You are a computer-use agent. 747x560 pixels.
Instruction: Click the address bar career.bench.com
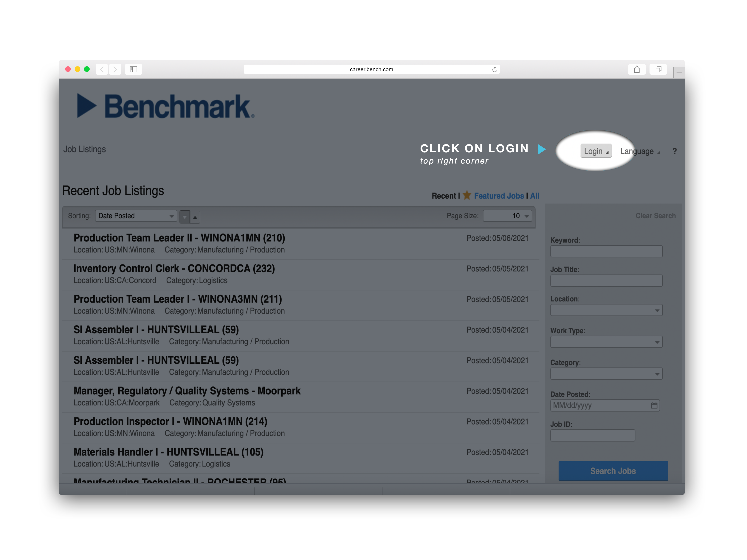point(371,69)
